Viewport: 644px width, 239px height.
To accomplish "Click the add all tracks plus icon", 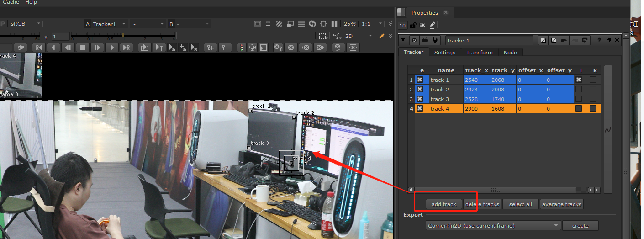I will [183, 48].
